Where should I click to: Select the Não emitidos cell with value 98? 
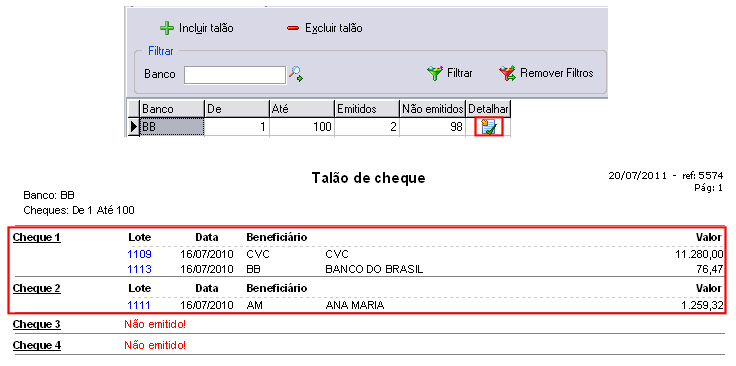pyautogui.click(x=432, y=127)
